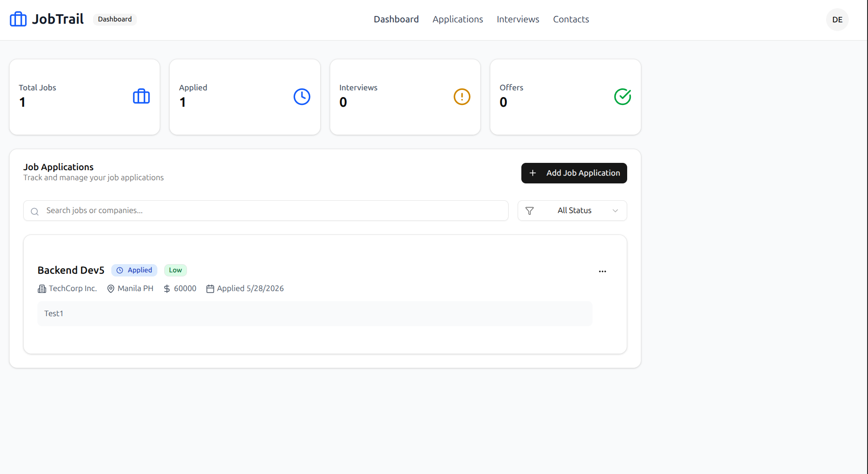Screen dimensions: 868x474
Task: Click the Offers stat card label
Action: pyautogui.click(x=511, y=88)
